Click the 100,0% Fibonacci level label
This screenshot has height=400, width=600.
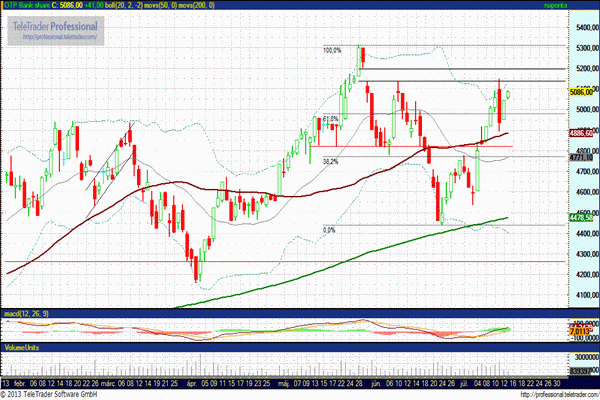coord(332,49)
